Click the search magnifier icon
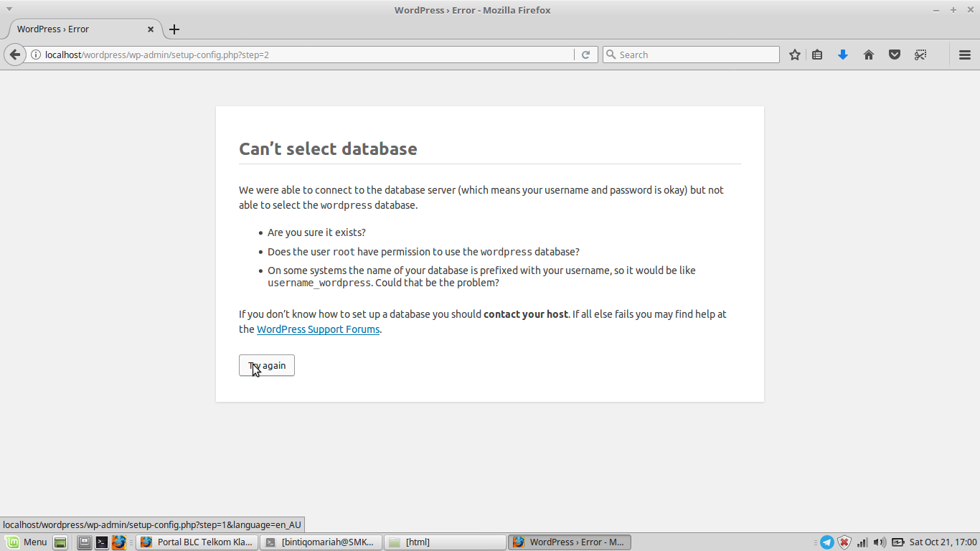Screen dimensions: 980x551 click(x=611, y=55)
